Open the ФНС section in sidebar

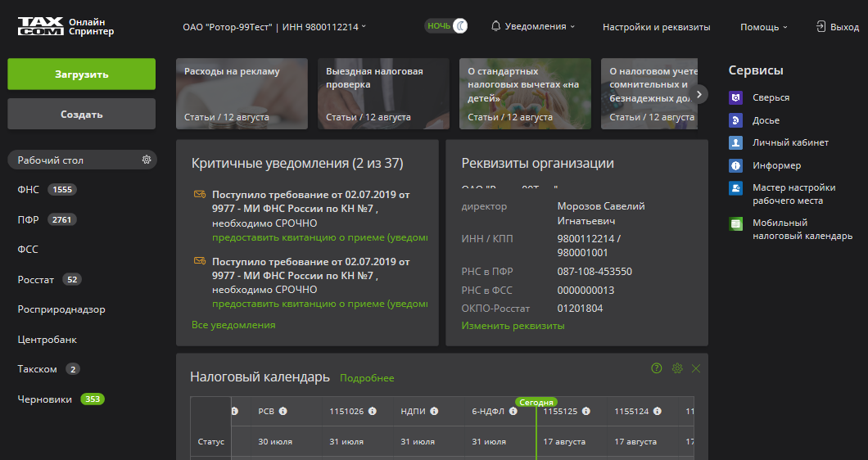(29, 190)
